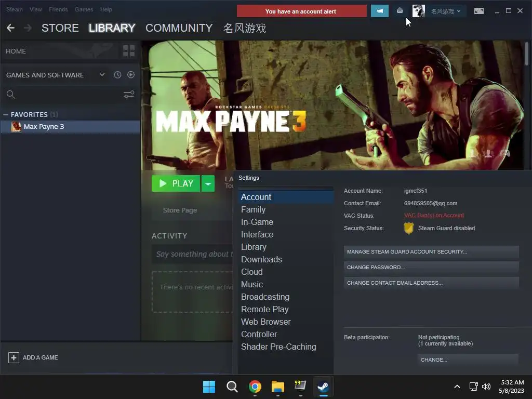This screenshot has height=399, width=532.
Task: Open File Explorer from taskbar
Action: tap(277, 387)
